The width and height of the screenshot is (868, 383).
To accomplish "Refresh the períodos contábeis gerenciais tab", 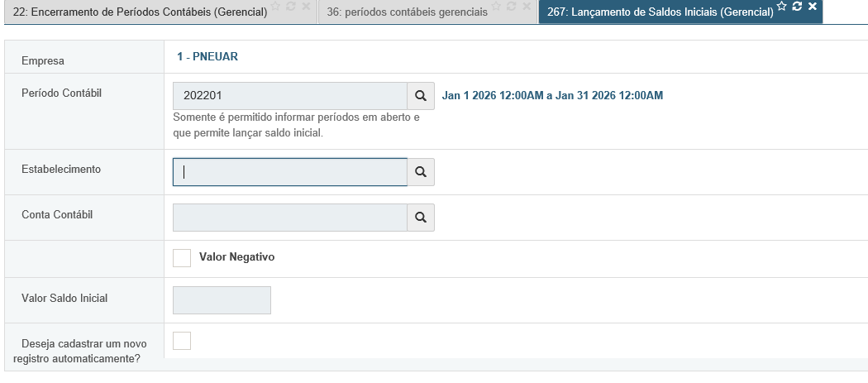I will click(x=512, y=6).
